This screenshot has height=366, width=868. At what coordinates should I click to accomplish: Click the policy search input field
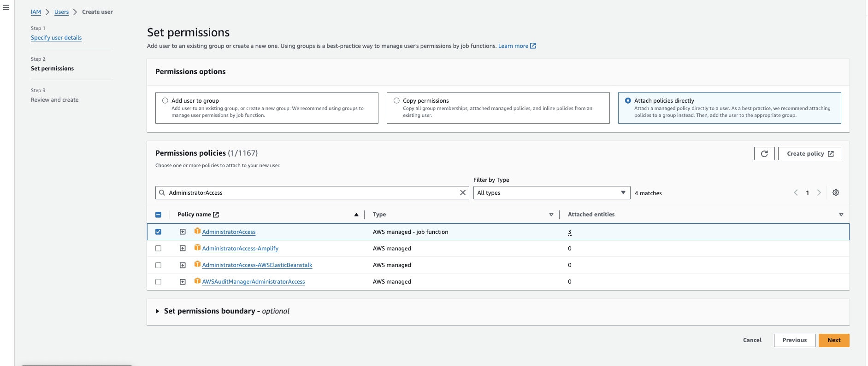pyautogui.click(x=312, y=192)
